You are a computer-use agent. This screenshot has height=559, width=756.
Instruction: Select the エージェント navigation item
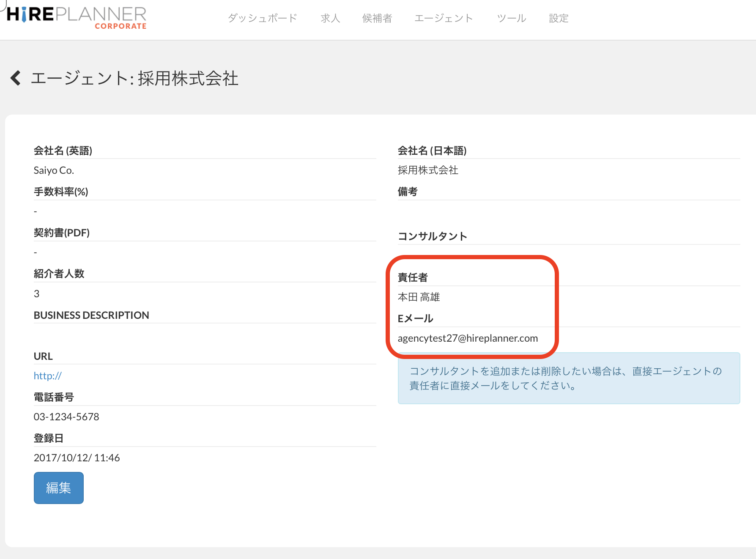coord(444,18)
